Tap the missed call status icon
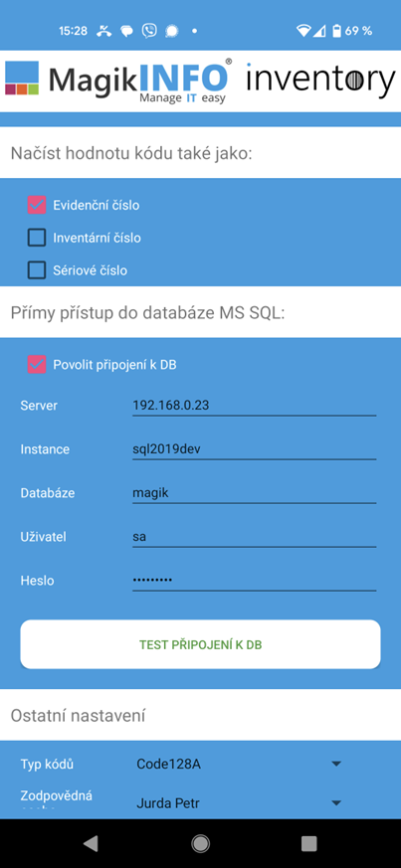 [103, 31]
